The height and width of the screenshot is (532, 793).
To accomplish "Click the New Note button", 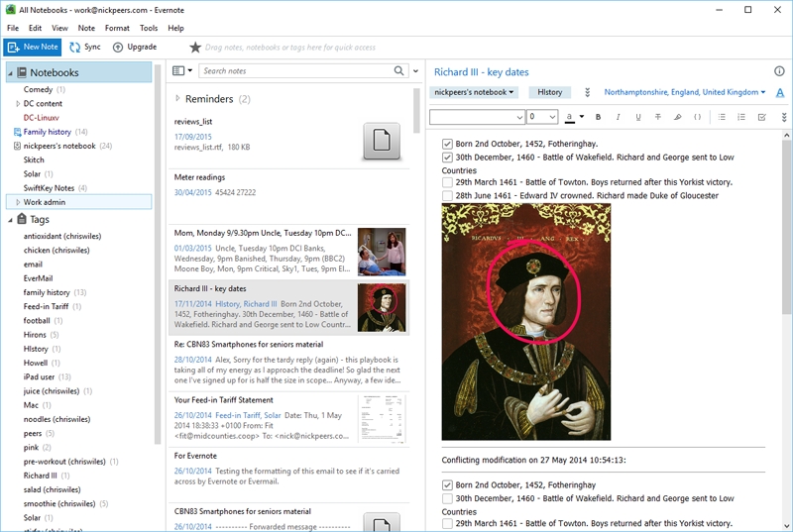I will coord(33,47).
